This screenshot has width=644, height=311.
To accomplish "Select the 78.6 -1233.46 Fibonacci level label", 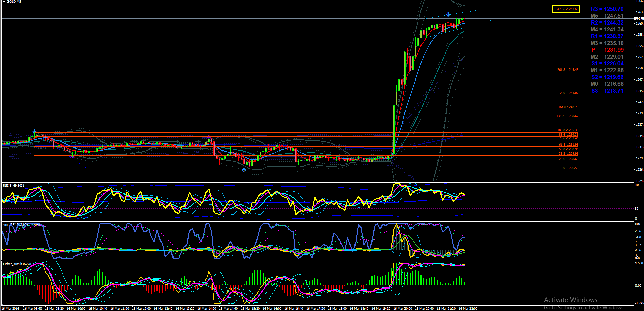I will [568, 138].
